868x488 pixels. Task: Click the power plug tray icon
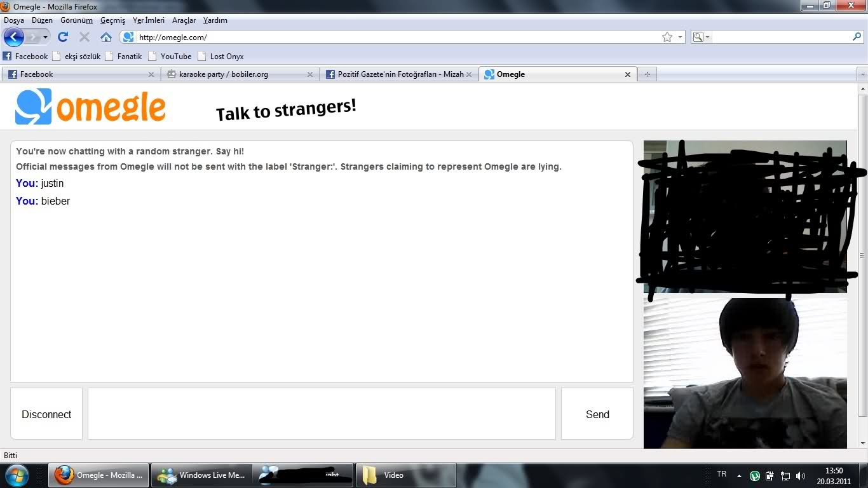point(770,475)
